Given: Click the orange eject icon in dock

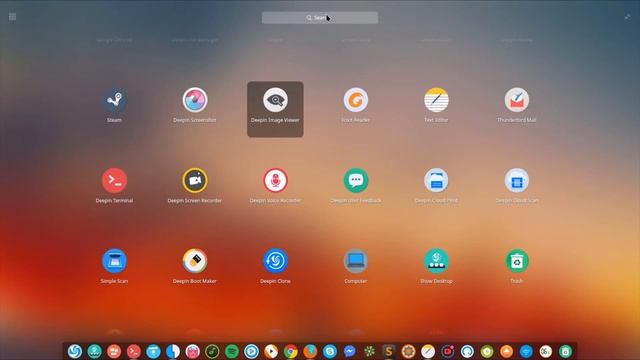Looking at the screenshot, I should [x=506, y=351].
